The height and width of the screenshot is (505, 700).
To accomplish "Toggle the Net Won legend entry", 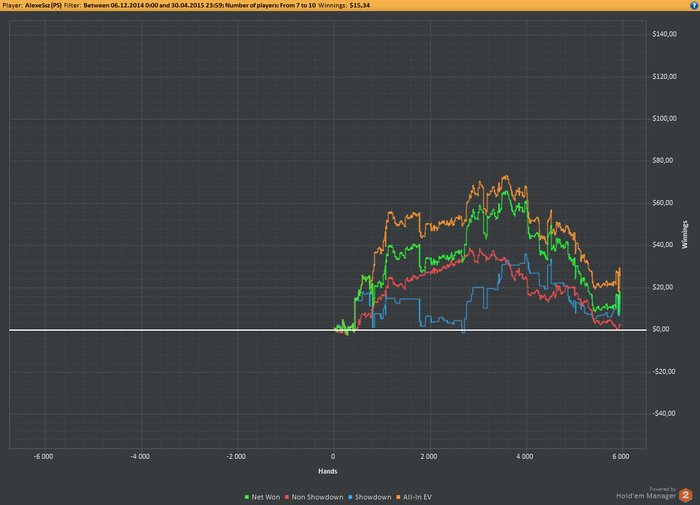I will 262,497.
